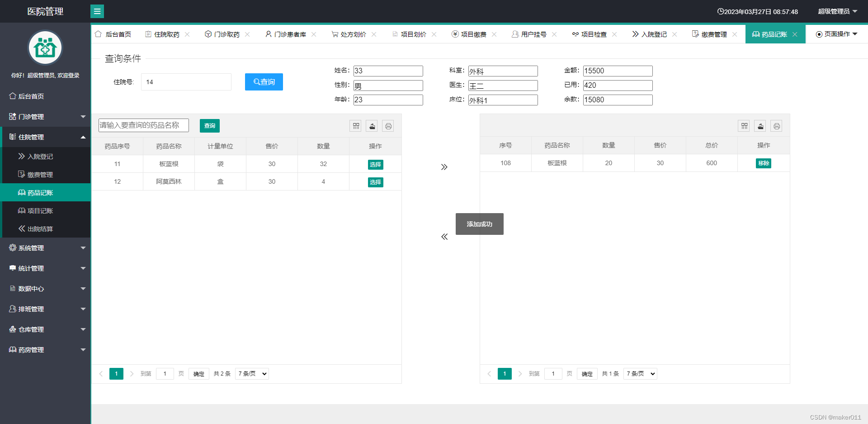Export right selected-drugs table
The image size is (868, 424).
pos(760,126)
